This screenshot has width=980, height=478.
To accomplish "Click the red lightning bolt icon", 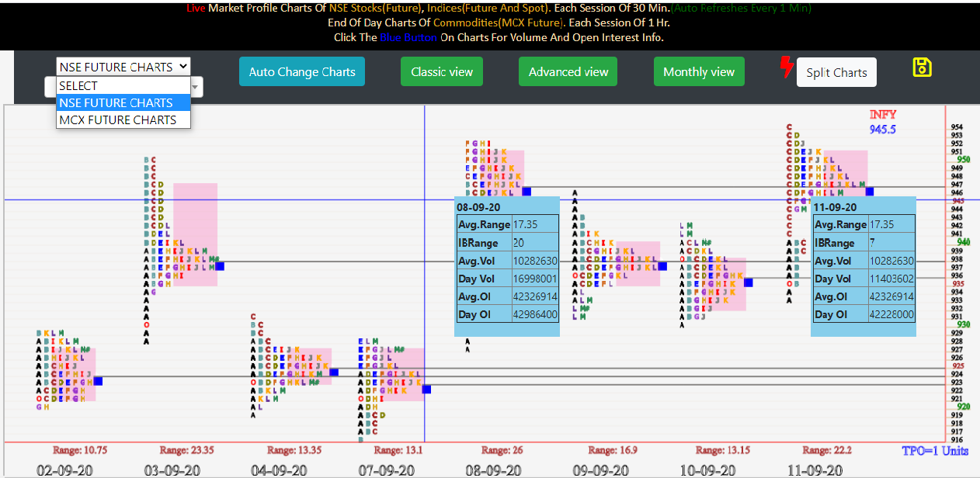I will click(786, 68).
